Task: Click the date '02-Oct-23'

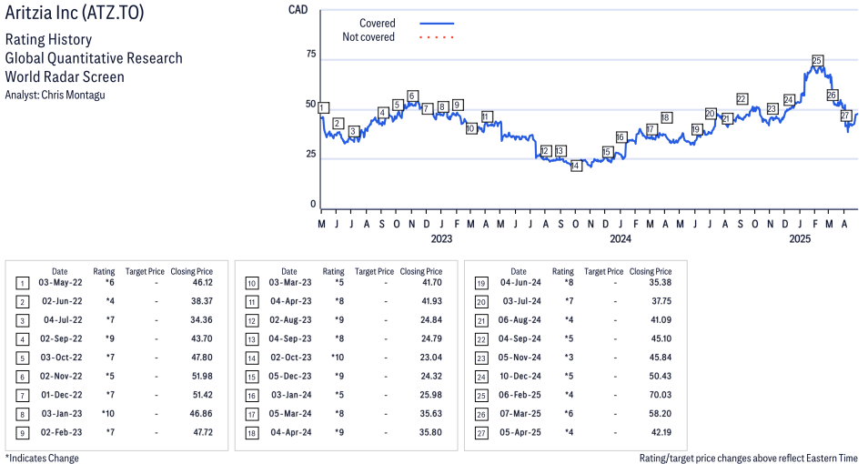Action: coord(290,358)
